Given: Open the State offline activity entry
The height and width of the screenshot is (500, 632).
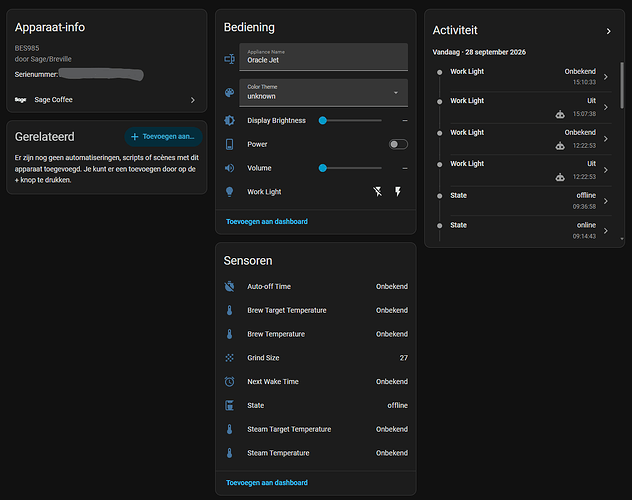Looking at the screenshot, I should [524, 201].
